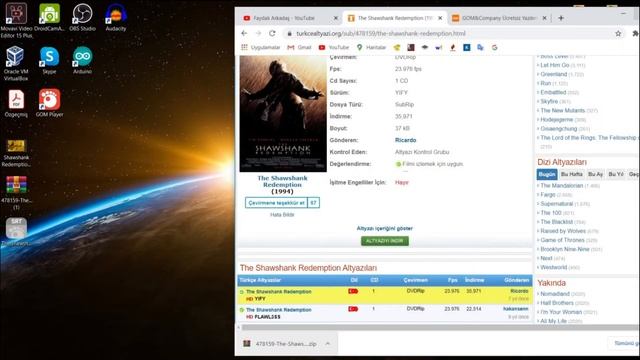
Task: Open Nomadland upcoming movie link
Action: tap(555, 294)
